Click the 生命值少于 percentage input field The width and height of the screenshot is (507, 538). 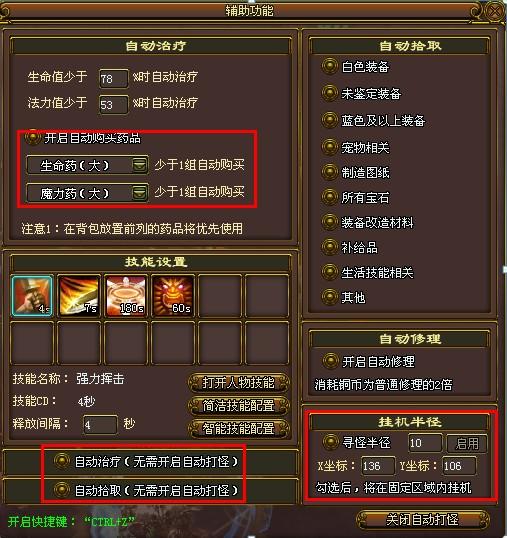coord(114,79)
